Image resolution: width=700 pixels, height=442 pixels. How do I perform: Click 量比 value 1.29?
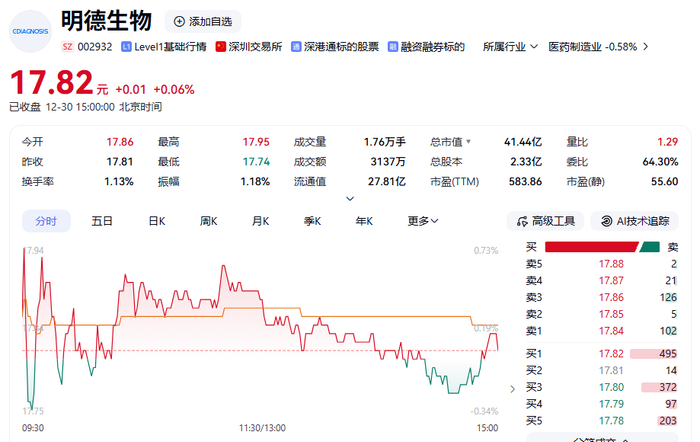coord(667,142)
